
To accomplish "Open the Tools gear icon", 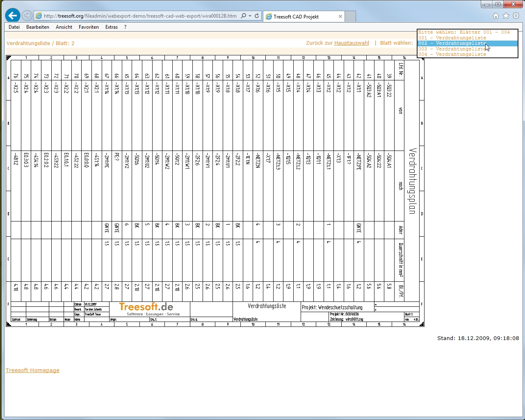I will 516,16.
